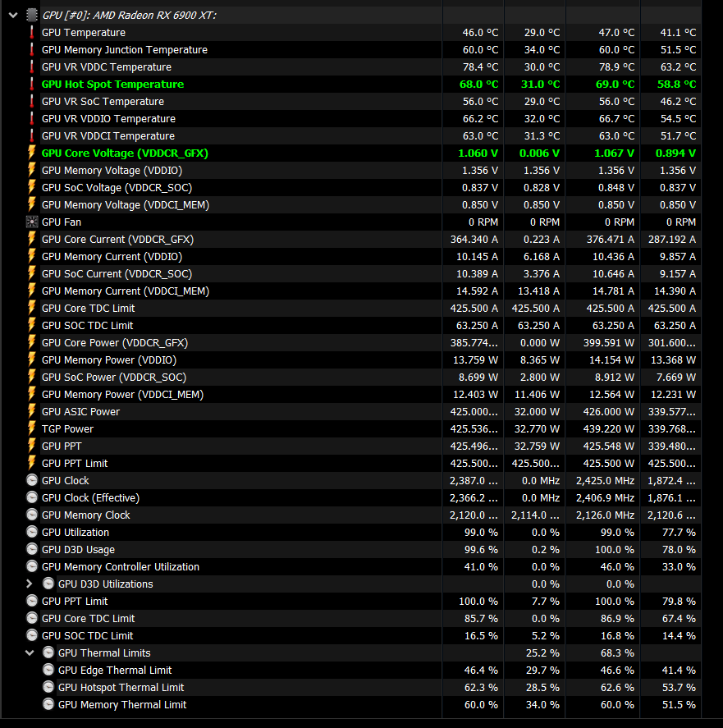The height and width of the screenshot is (728, 723).
Task: Click lightning icon for GPU Core Power
Action: tap(31, 342)
